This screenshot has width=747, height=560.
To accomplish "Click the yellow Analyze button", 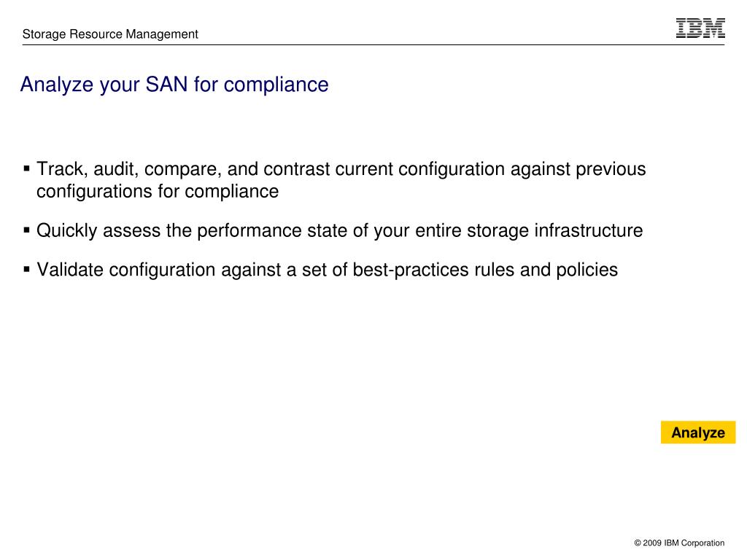I will tap(698, 432).
